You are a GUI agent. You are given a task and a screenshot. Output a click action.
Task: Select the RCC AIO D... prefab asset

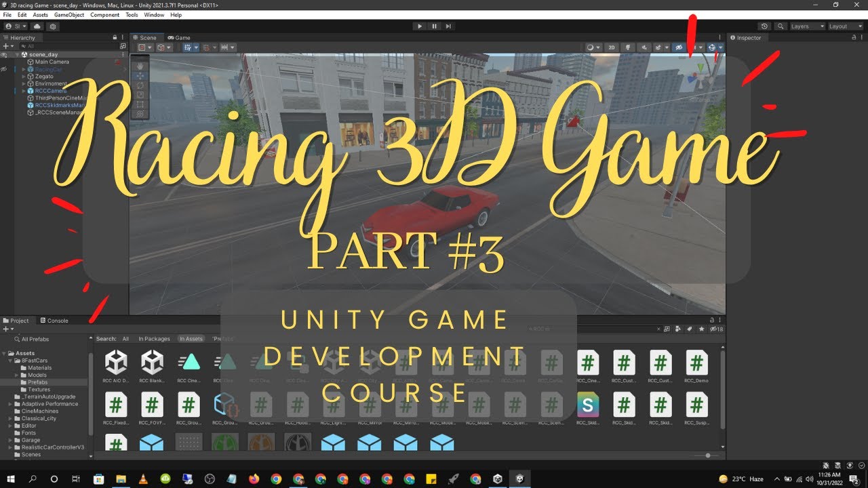click(116, 367)
